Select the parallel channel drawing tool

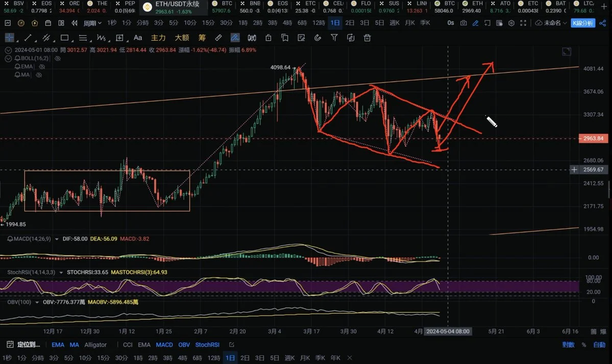[46, 38]
